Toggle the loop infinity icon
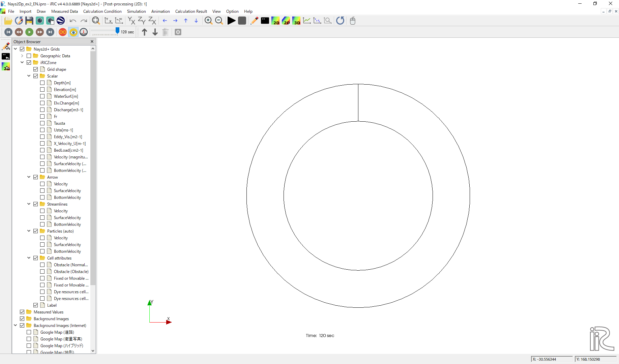This screenshot has width=619, height=364. pos(63,32)
